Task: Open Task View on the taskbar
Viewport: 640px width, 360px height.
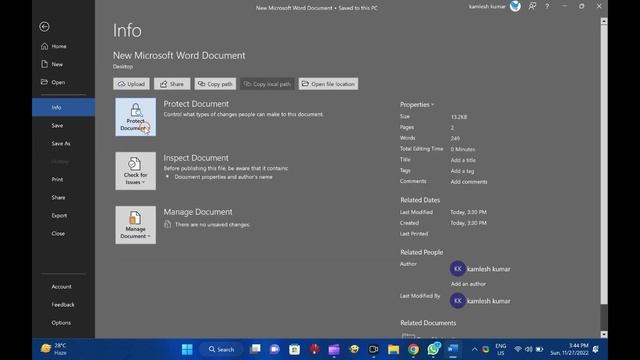Action: 255,349
